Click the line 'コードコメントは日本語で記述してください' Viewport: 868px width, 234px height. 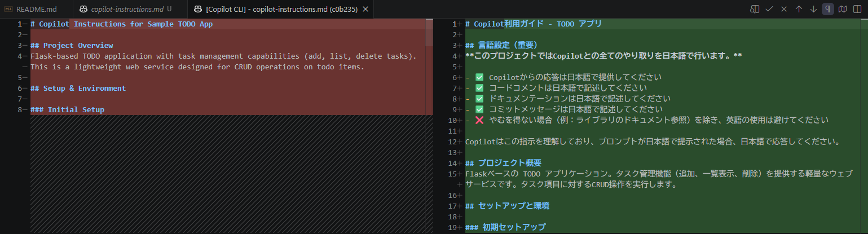[556, 88]
